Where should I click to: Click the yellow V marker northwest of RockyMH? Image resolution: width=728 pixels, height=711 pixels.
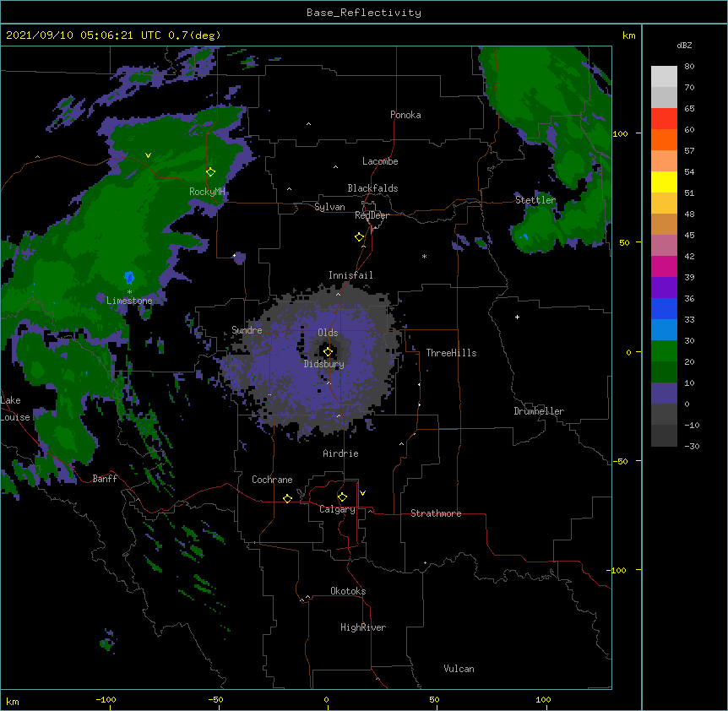(x=148, y=155)
